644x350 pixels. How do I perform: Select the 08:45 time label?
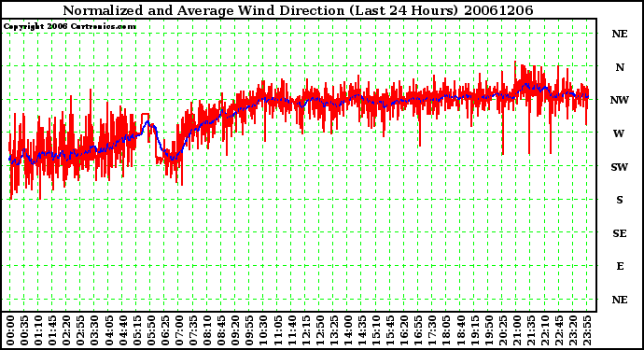[x=221, y=330]
